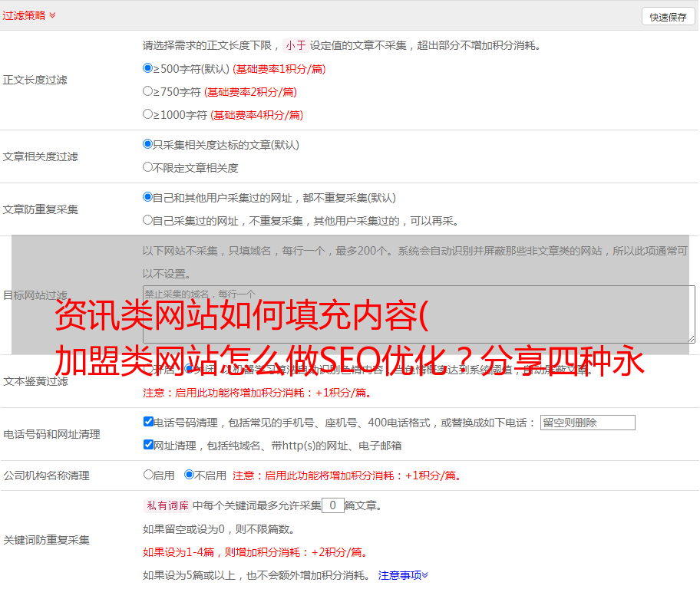Select the ≥1000字符 length option
The image size is (700, 589).
coord(147,114)
